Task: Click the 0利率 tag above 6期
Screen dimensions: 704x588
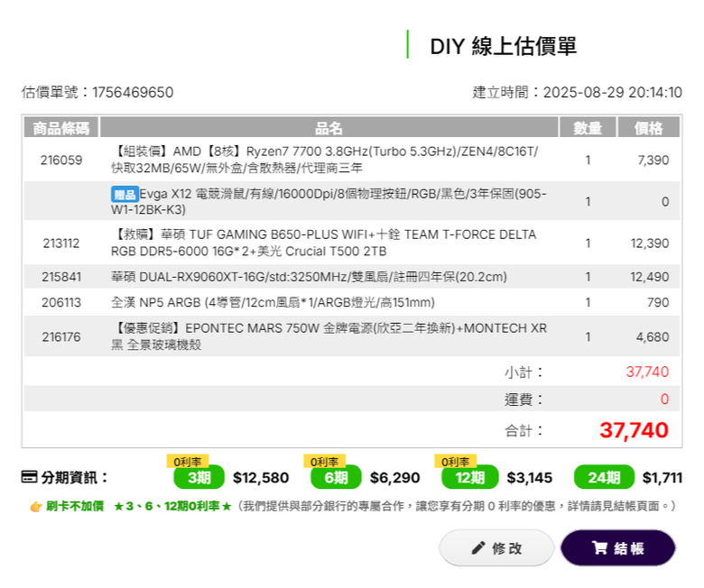Action: click(325, 462)
